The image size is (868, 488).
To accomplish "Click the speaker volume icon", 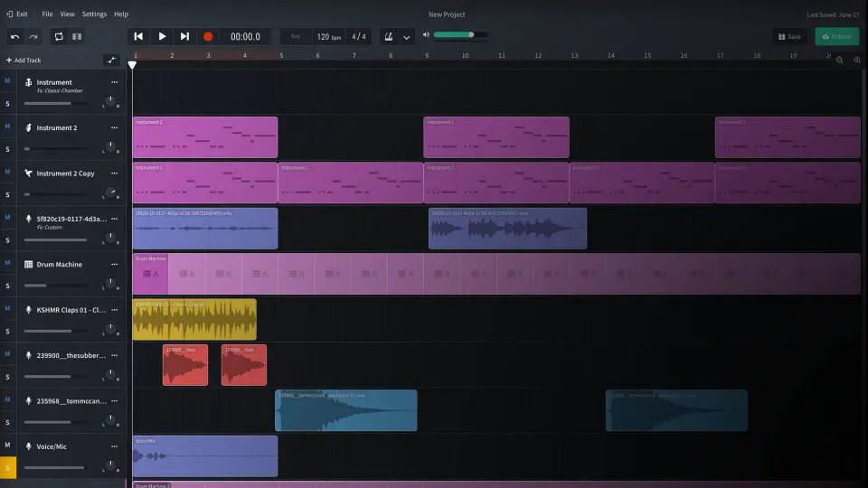I will (x=426, y=35).
